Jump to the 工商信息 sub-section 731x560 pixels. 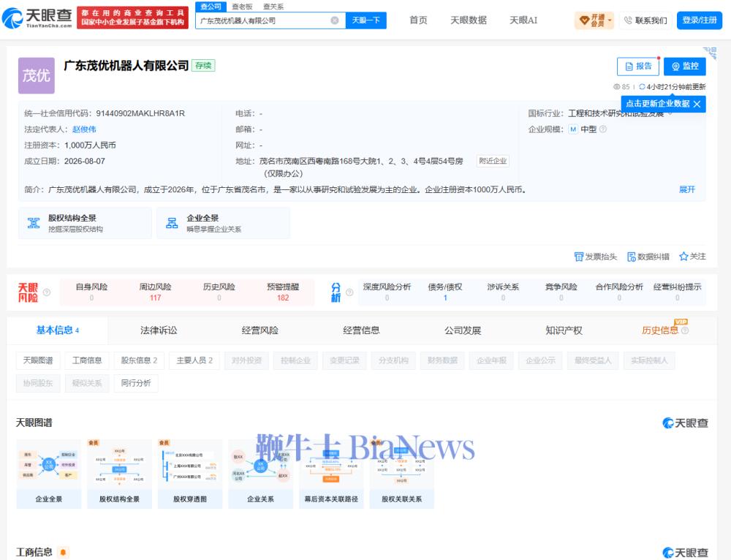point(87,360)
